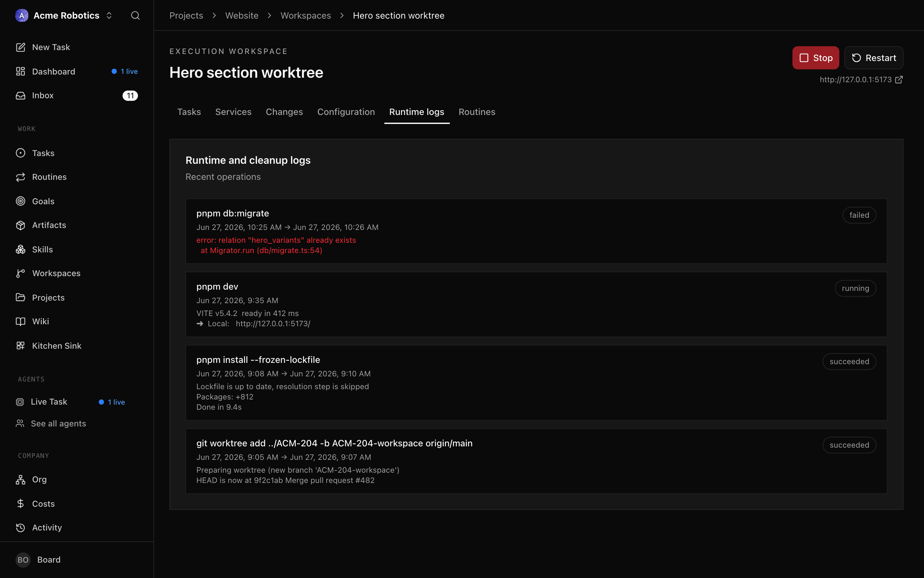Expand the Acme Robotics workspace switcher

point(109,16)
